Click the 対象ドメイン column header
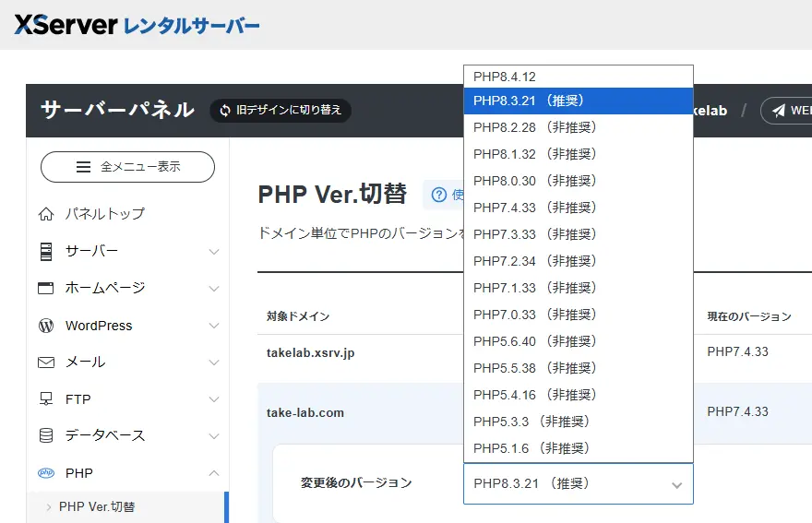 tap(298, 316)
